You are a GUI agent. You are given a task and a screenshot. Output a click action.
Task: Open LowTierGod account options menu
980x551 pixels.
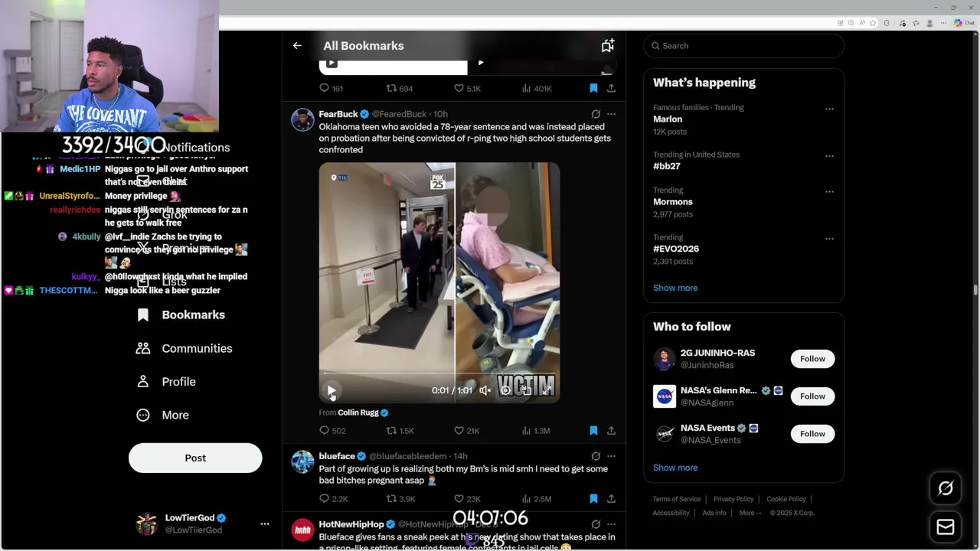(264, 523)
